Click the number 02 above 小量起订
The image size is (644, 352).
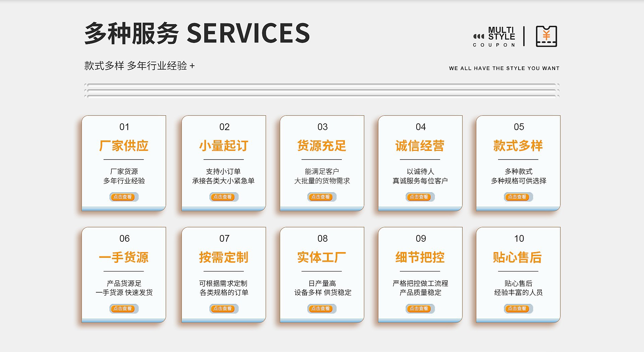pyautogui.click(x=224, y=127)
